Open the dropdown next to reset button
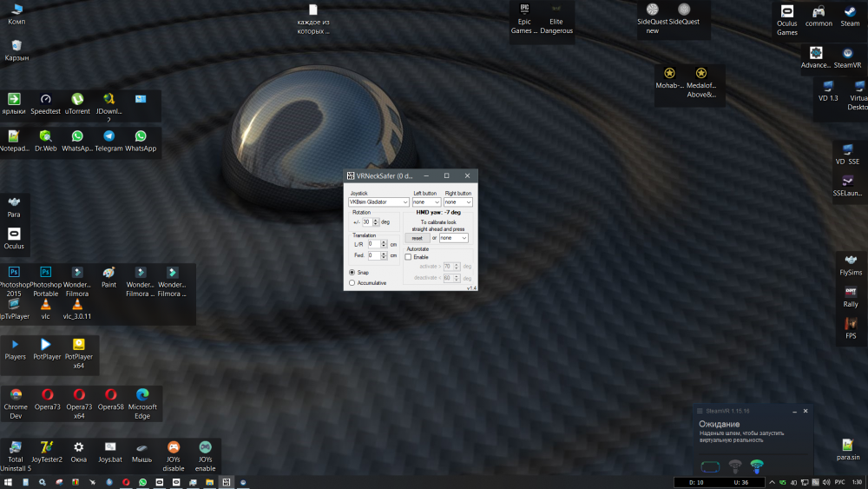 453,238
